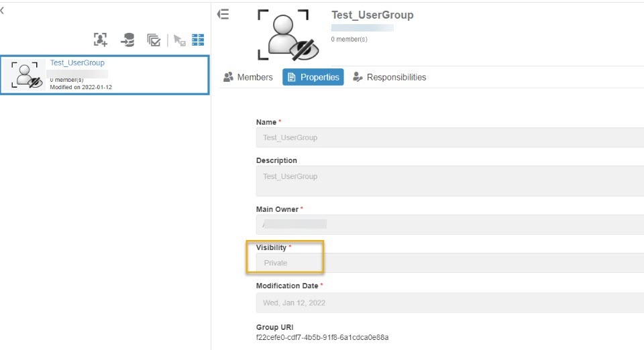
Task: Click the Modification Date field
Action: point(449,302)
